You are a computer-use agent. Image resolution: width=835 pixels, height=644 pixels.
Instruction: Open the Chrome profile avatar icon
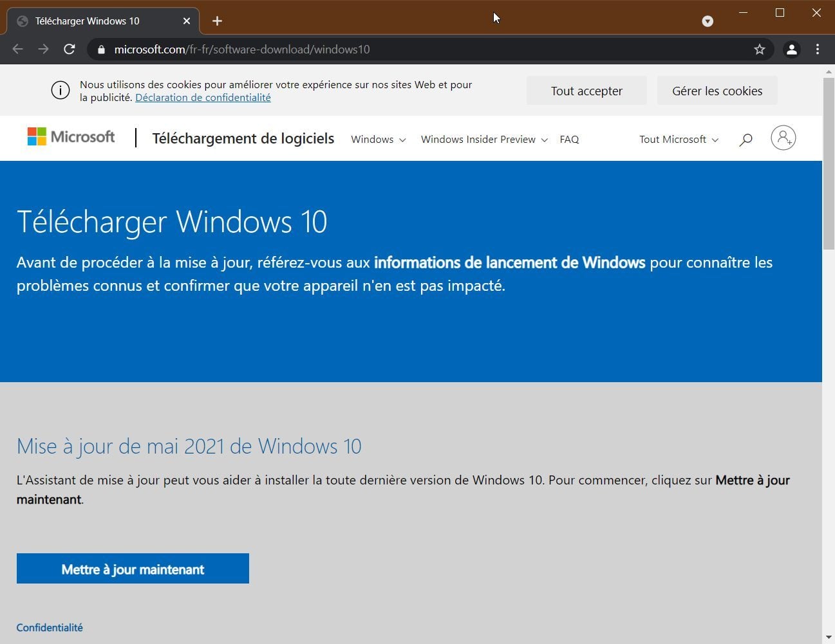coord(791,50)
